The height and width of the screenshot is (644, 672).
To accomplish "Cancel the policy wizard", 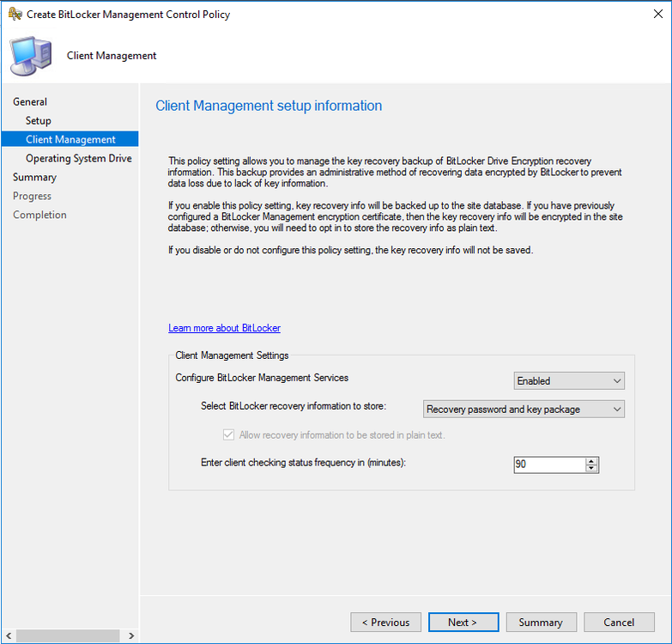I will coord(619,623).
